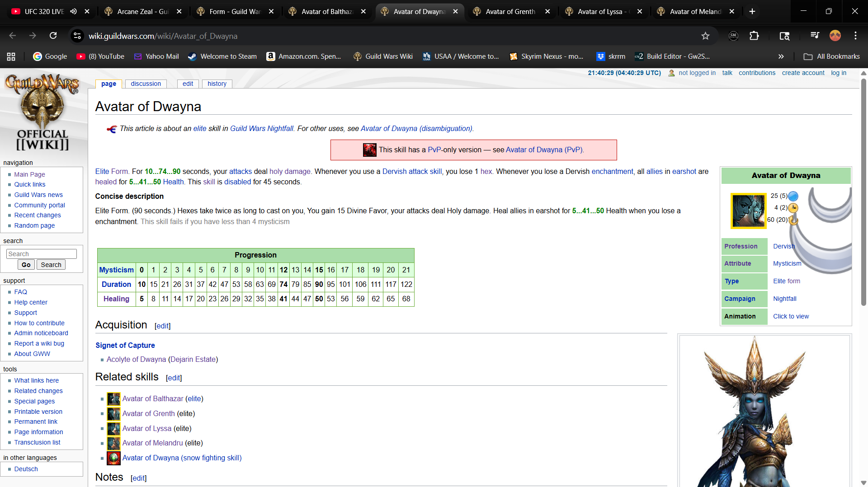
Task: Open the Build Editor - Gw2S bookmark
Action: [x=672, y=56]
